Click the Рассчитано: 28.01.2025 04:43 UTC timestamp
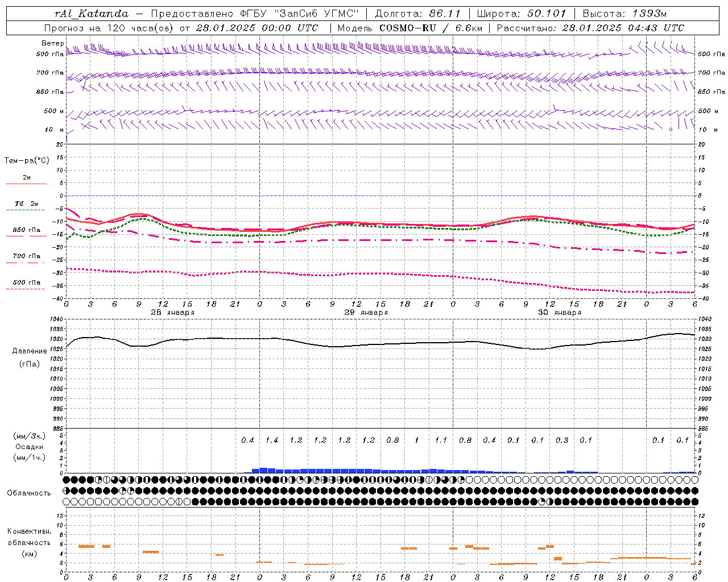This screenshot has height=582, width=728. pos(590,28)
